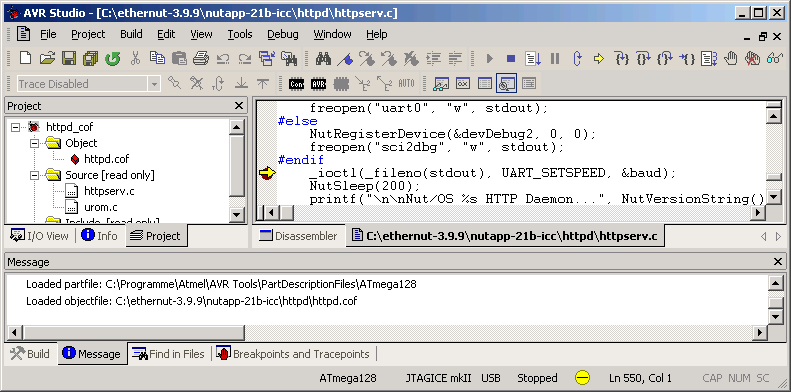Screen dimensions: 791x392
Task: Click the NutSleep(200); code line
Action: (x=365, y=186)
